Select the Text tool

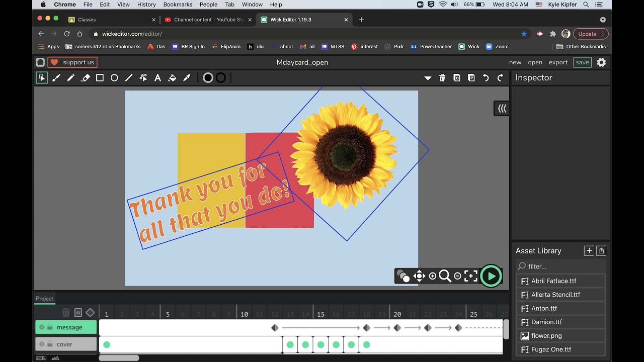click(157, 78)
